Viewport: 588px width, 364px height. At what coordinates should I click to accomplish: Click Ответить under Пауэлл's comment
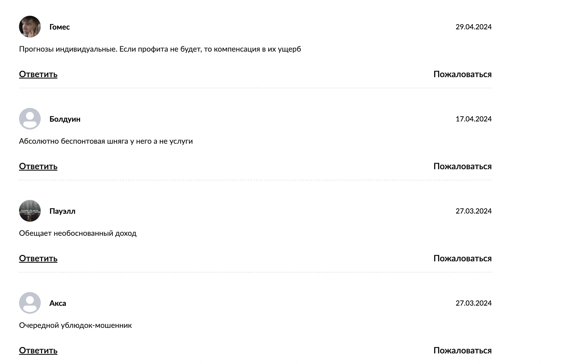[x=38, y=258]
